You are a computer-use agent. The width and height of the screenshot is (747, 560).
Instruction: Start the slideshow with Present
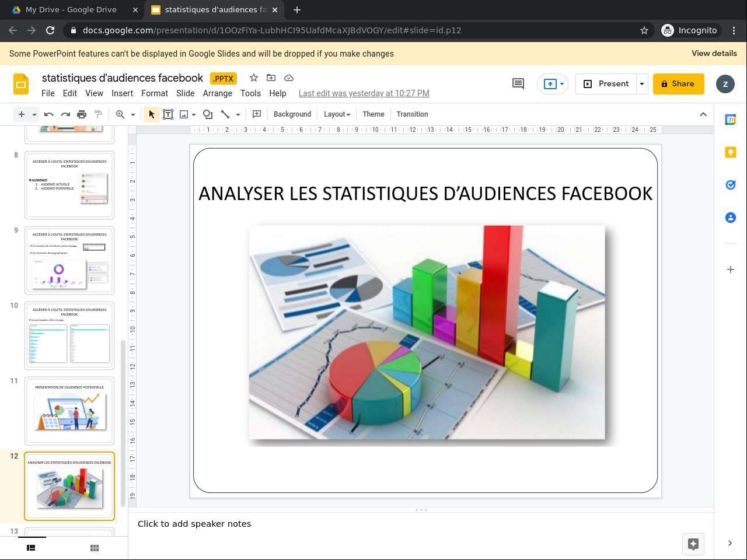click(606, 84)
